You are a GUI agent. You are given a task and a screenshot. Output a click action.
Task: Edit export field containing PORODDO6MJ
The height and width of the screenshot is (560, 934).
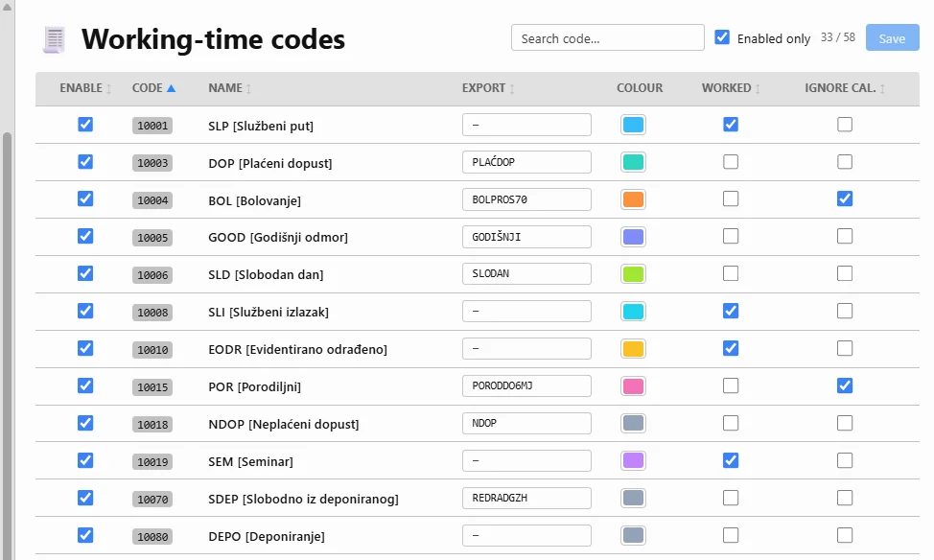526,386
